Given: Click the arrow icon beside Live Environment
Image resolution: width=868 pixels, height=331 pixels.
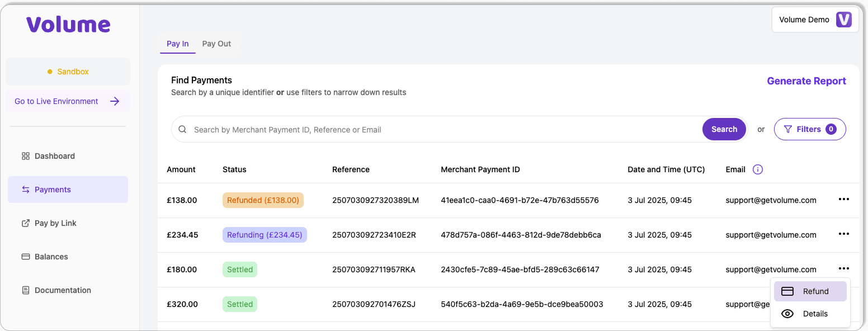Looking at the screenshot, I should pos(115,101).
